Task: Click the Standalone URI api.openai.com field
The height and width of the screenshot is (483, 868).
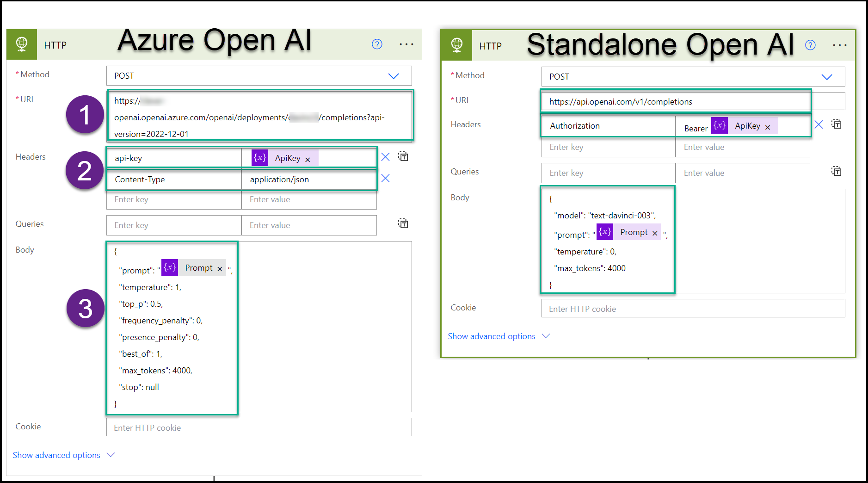Action: pos(693,101)
